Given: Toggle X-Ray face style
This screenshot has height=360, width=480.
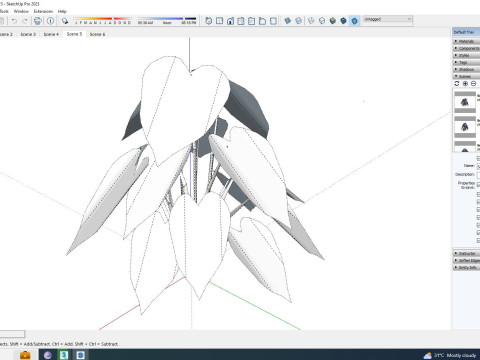Looking at the screenshot, I should (x=287, y=21).
